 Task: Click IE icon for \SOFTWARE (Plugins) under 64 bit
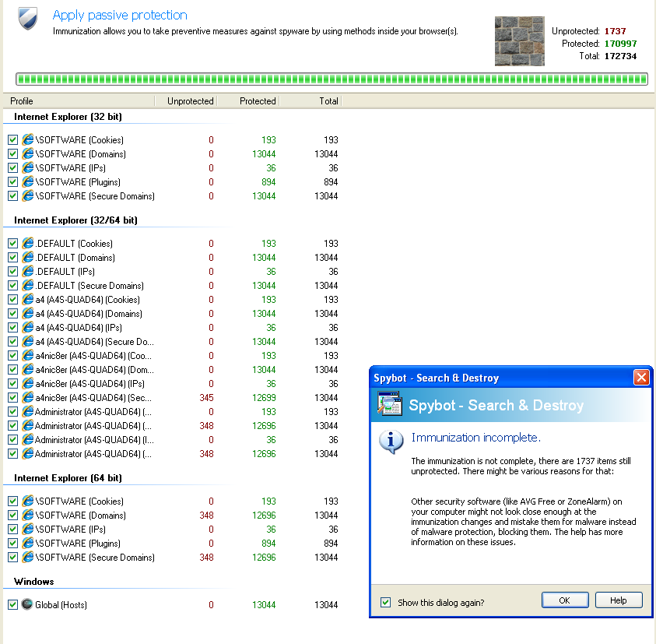(27, 544)
